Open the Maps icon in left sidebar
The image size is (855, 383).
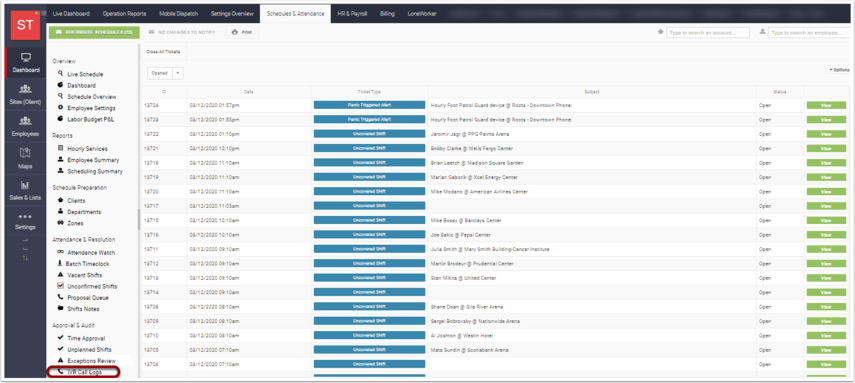coord(26,153)
